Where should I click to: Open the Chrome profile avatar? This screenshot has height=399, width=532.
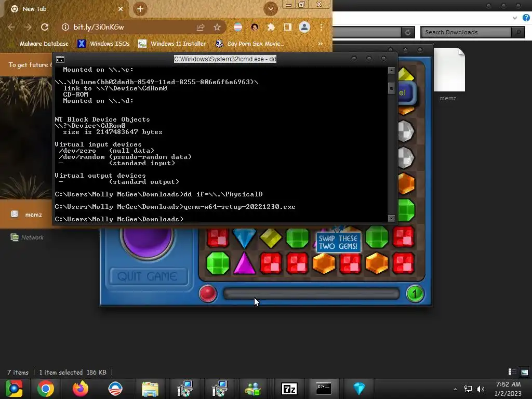coord(304,27)
